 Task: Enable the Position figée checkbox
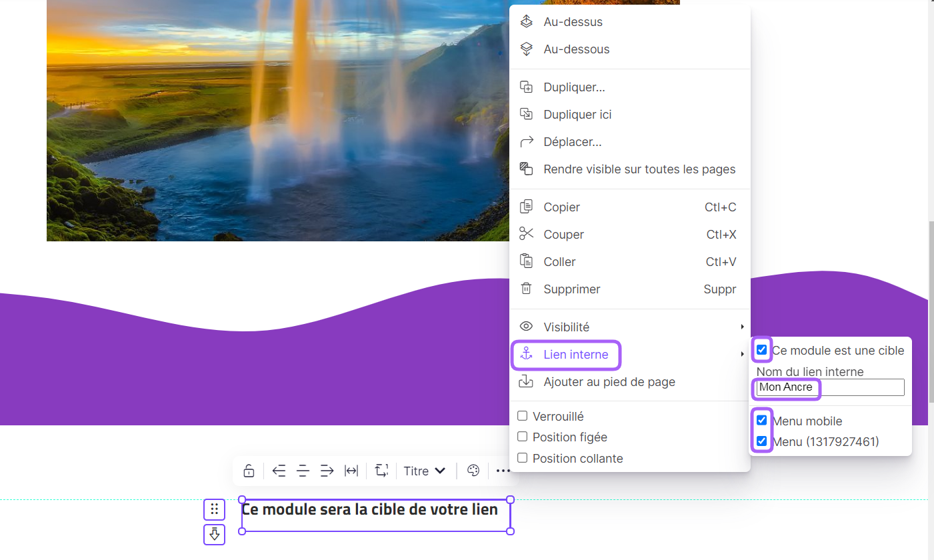click(523, 437)
